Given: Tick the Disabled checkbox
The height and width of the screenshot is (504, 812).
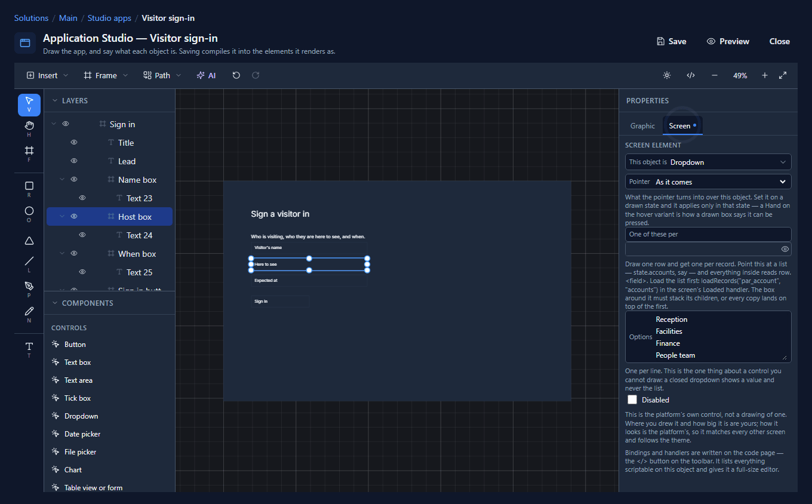Looking at the screenshot, I should click(x=632, y=399).
